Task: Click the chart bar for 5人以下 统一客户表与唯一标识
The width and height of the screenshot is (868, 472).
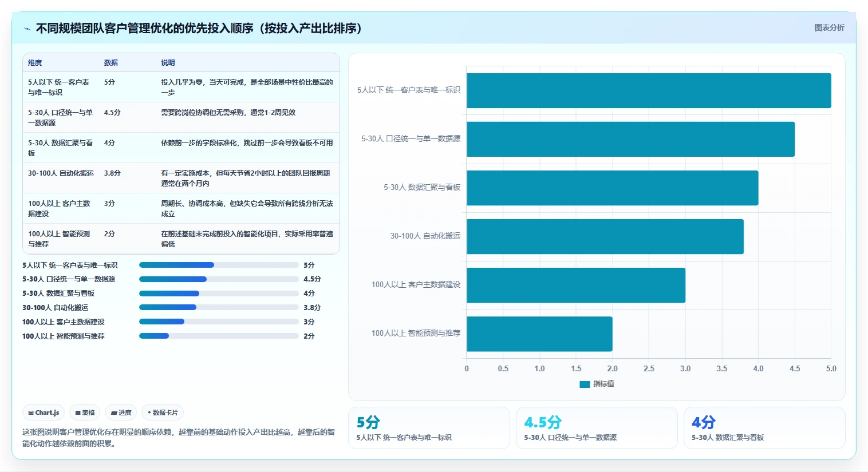Action: pos(649,90)
